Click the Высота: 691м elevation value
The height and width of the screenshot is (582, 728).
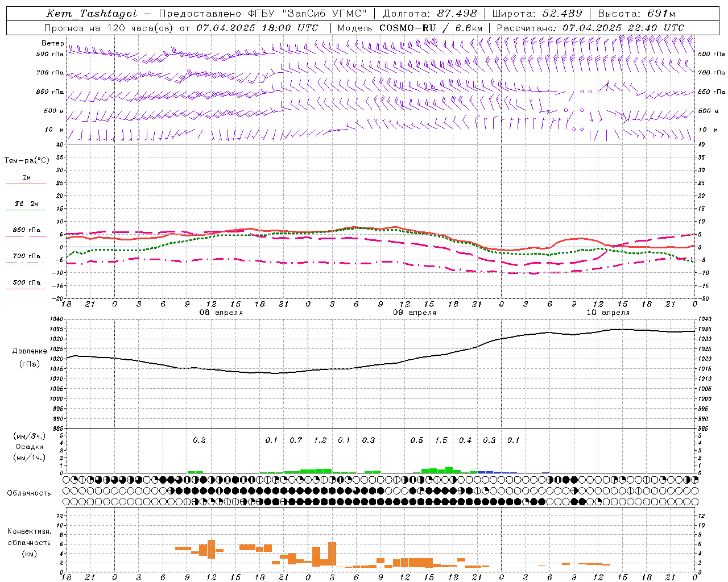(636, 14)
